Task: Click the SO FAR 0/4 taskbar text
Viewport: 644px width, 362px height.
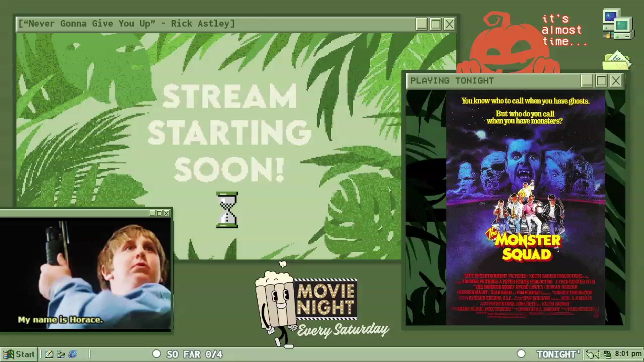Action: point(195,354)
